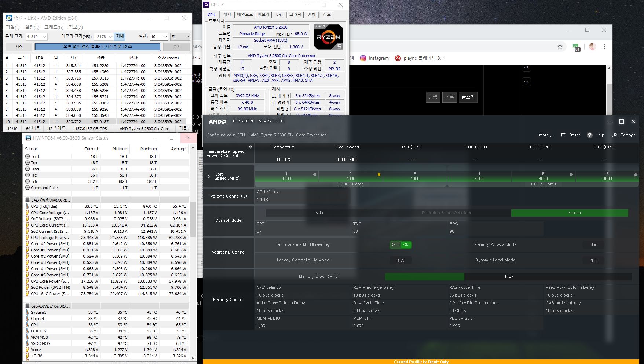This screenshot has height=364, width=644.
Task: Toggle Dynamic Local Mode NA switch
Action: pyautogui.click(x=593, y=260)
